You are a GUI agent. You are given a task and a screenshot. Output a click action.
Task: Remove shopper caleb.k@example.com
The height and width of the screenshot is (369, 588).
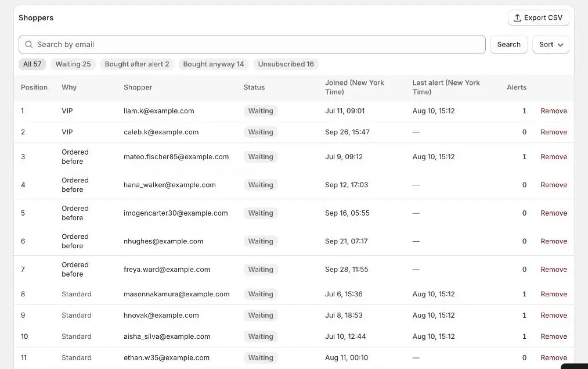(554, 132)
